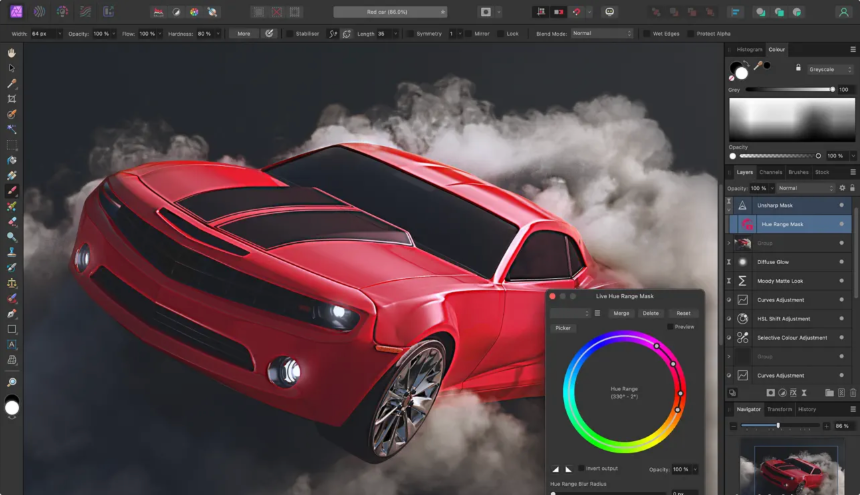The height and width of the screenshot is (495, 860).
Task: Click the Grey slider in Colour panel
Action: point(790,89)
